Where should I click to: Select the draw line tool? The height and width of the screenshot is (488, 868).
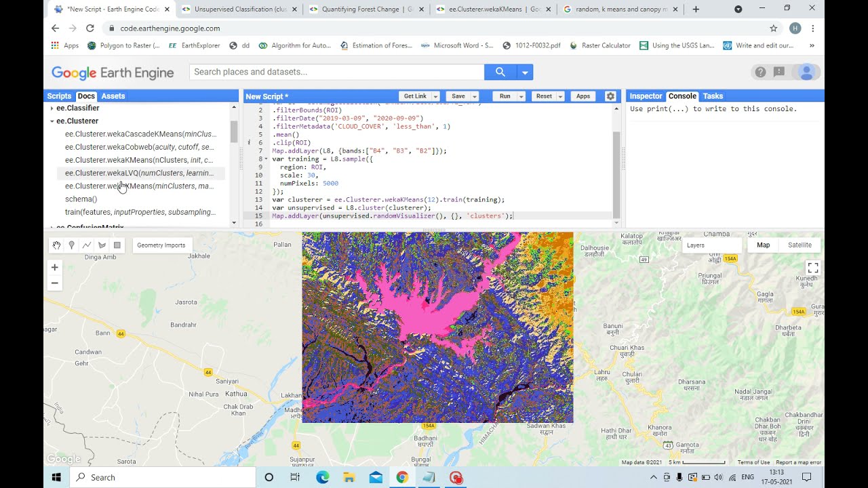click(87, 245)
